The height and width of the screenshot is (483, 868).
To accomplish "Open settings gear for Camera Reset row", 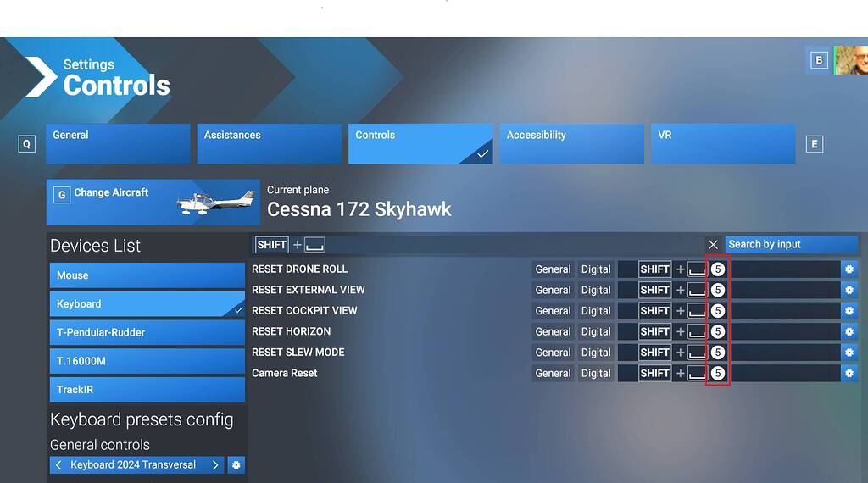I will 849,374.
